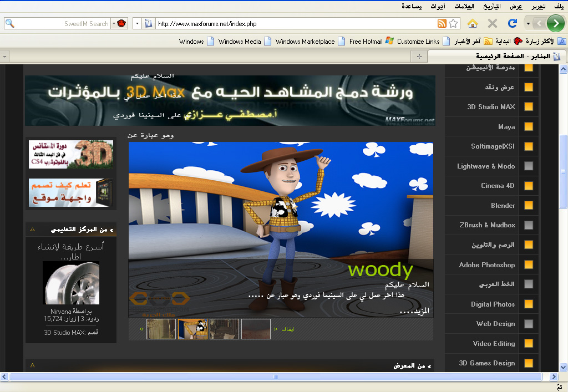
Task: Open the أدوات menu
Action: pos(438,6)
